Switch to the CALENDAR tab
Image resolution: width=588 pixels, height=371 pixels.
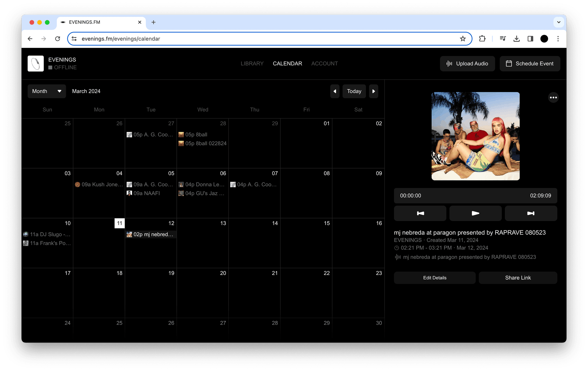click(x=287, y=63)
